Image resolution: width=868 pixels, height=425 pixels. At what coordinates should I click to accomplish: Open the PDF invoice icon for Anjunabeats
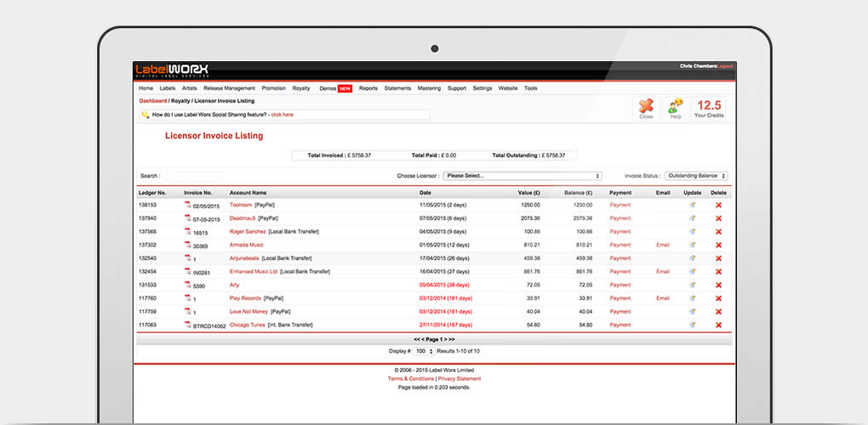[188, 258]
